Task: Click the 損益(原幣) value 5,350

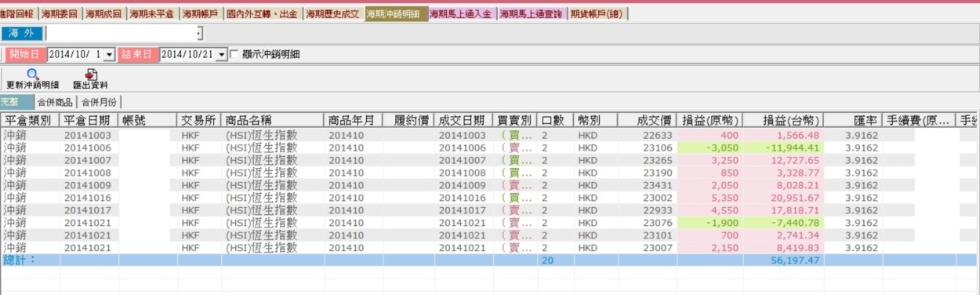Action: 724,198
